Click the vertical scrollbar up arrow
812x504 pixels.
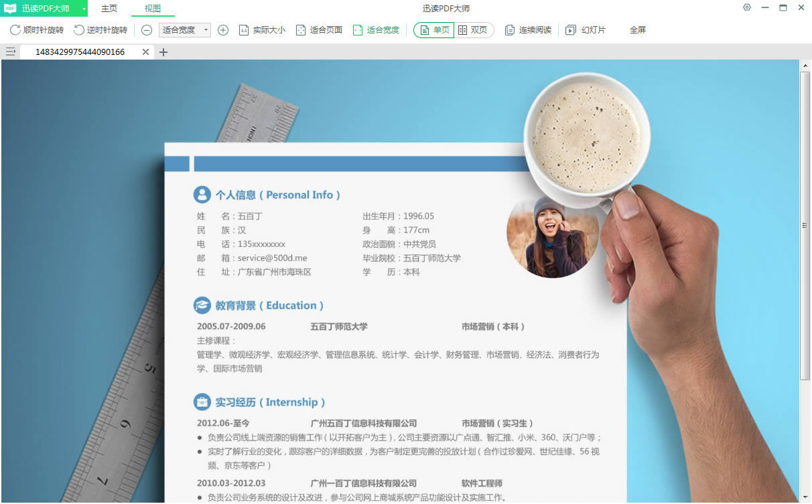point(805,65)
